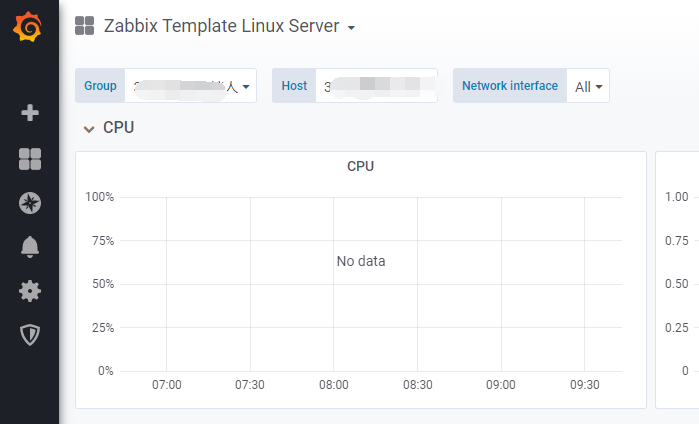Click the 25% y-axis label

coord(103,328)
